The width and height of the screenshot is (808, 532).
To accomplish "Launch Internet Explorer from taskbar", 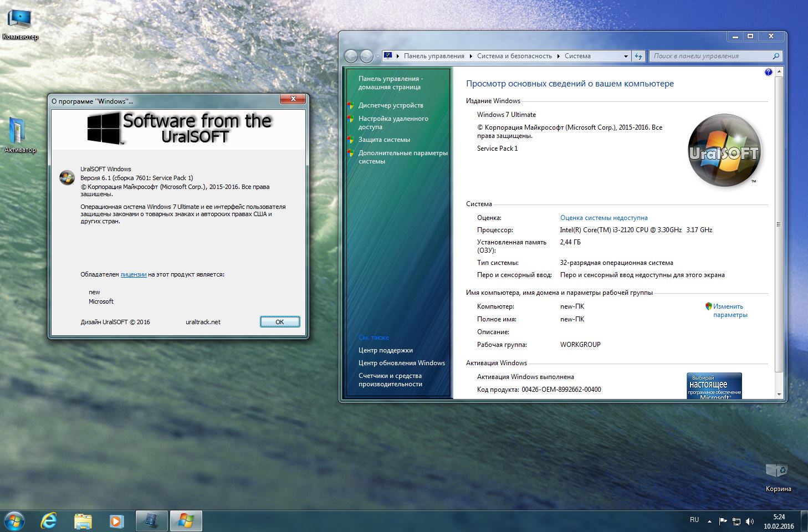I will click(x=49, y=521).
